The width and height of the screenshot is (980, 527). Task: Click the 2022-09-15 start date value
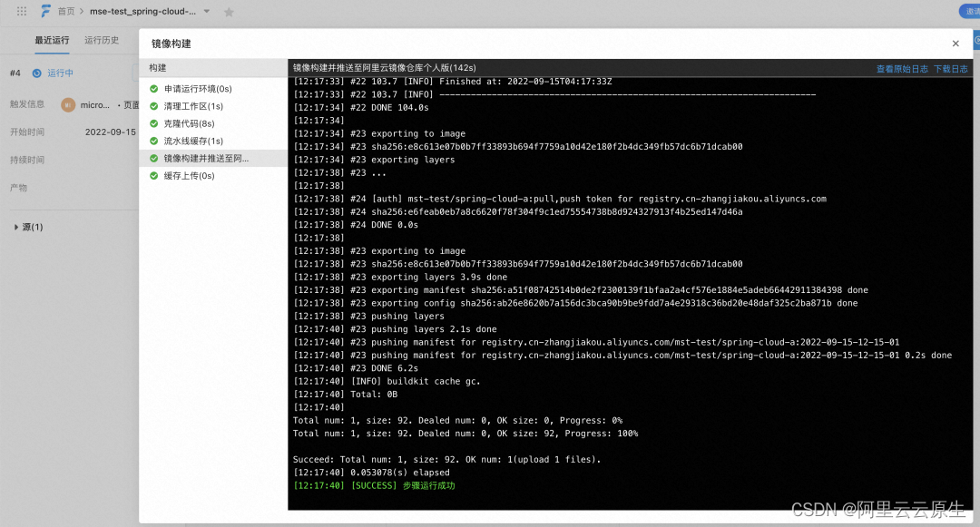coord(111,132)
